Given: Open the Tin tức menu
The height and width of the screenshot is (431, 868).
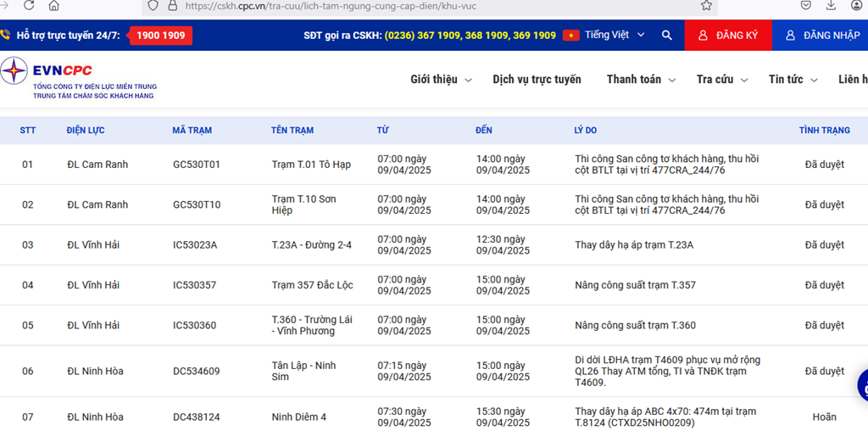Looking at the screenshot, I should [x=792, y=80].
